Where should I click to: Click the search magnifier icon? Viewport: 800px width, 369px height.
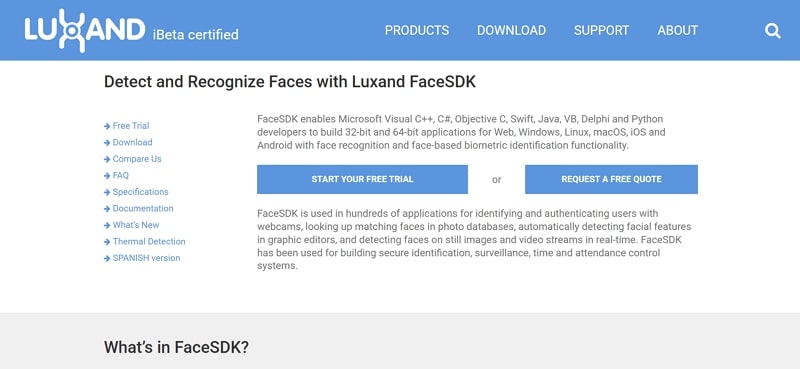[x=772, y=31]
